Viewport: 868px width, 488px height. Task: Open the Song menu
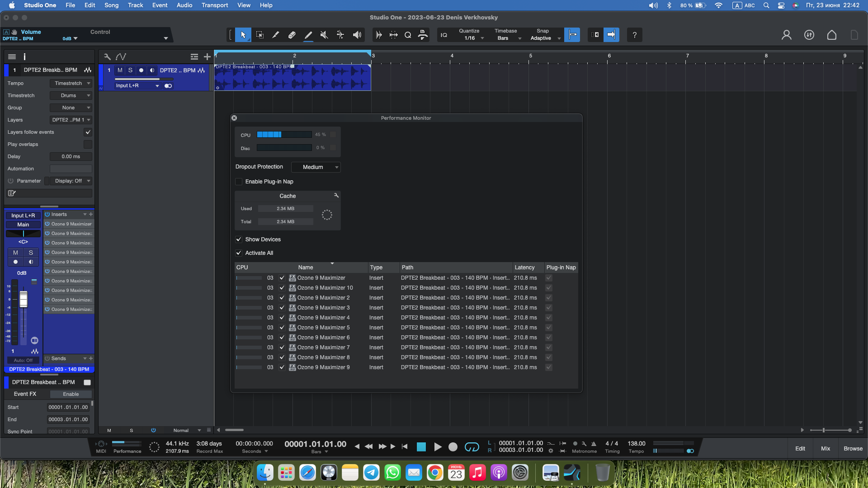pos(111,5)
